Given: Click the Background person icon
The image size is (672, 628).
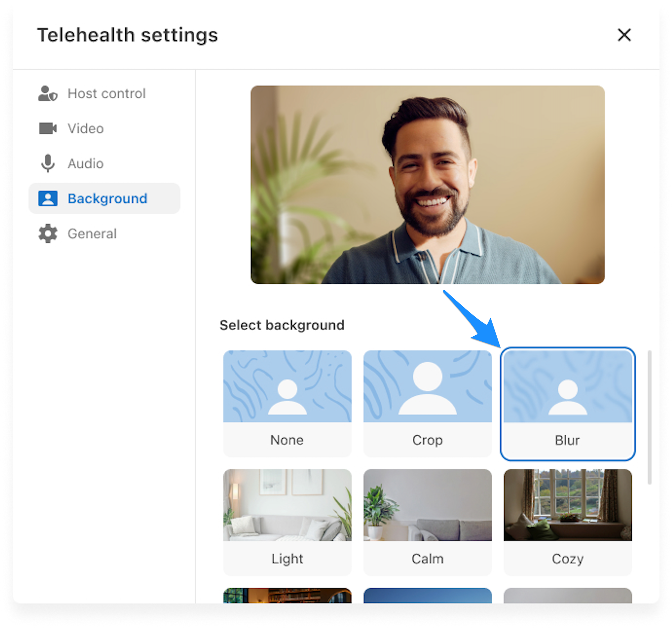Looking at the screenshot, I should coord(48,198).
